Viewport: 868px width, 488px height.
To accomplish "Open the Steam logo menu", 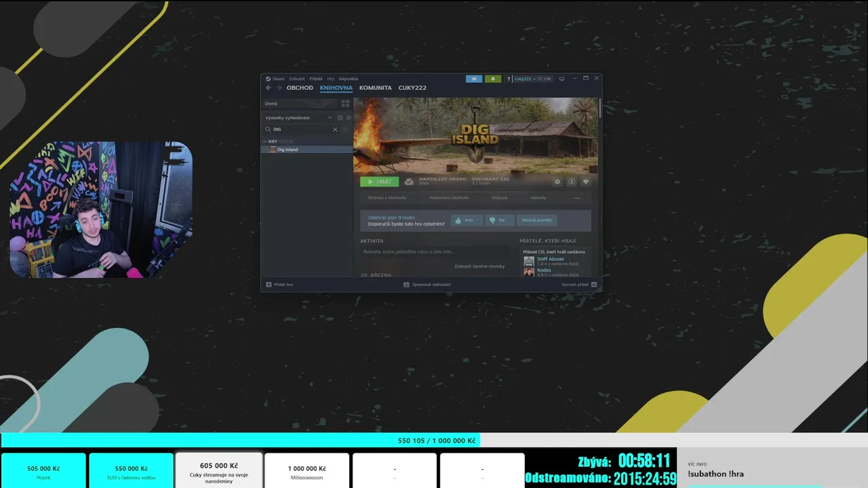I will click(268, 79).
